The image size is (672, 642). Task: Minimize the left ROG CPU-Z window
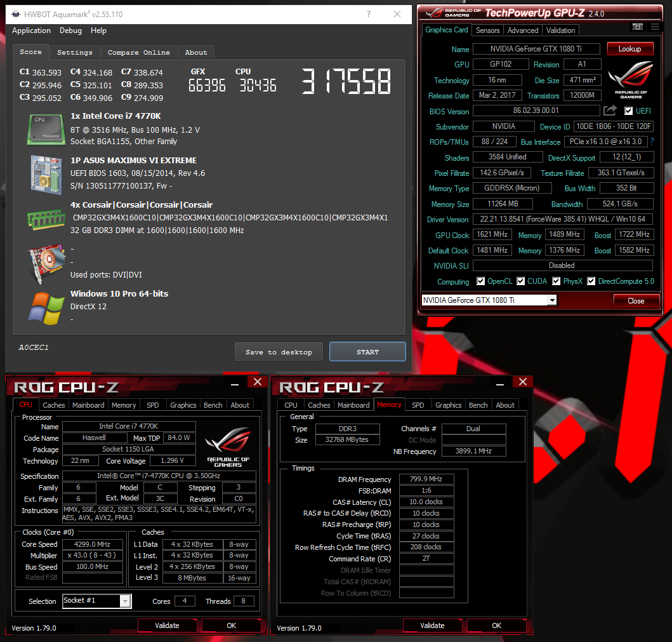234,384
